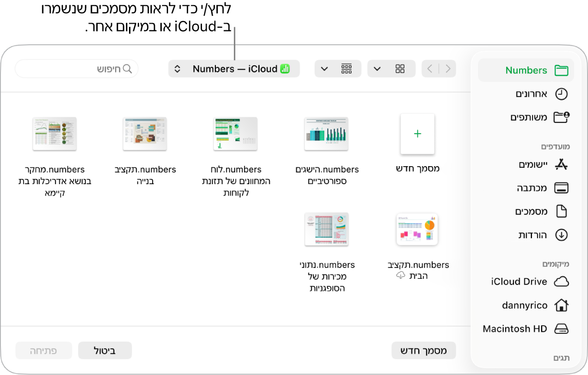Select the dannyrico home folder icon
The image size is (588, 375).
[x=561, y=305]
